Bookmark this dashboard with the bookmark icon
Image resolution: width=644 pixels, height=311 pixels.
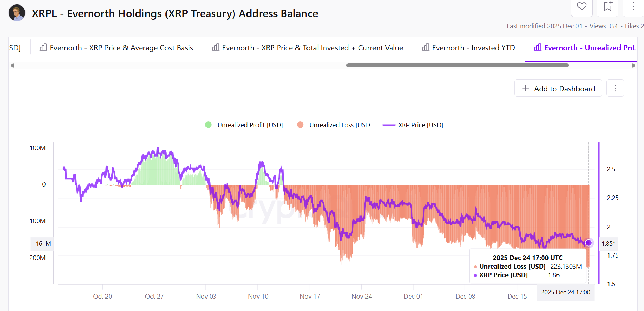608,6
